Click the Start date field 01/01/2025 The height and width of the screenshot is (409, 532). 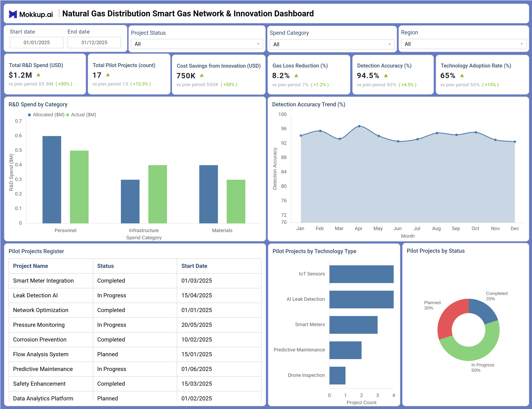point(37,43)
